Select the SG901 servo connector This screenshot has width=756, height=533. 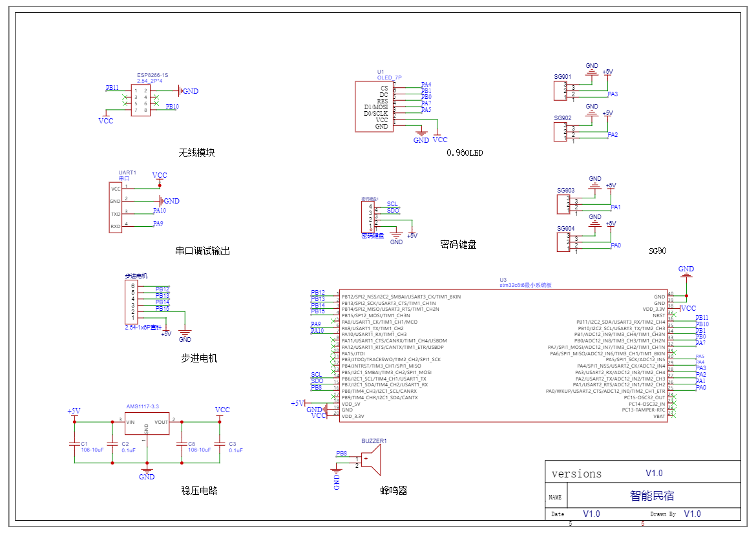[560, 90]
